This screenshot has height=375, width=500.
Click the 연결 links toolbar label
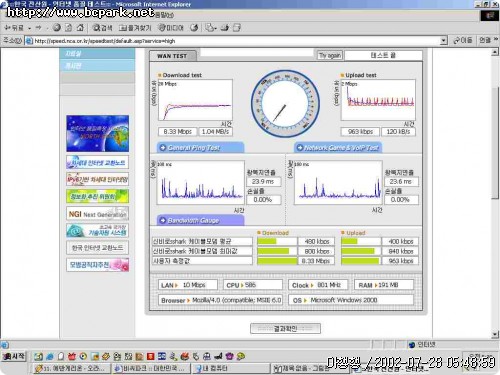tap(485, 40)
